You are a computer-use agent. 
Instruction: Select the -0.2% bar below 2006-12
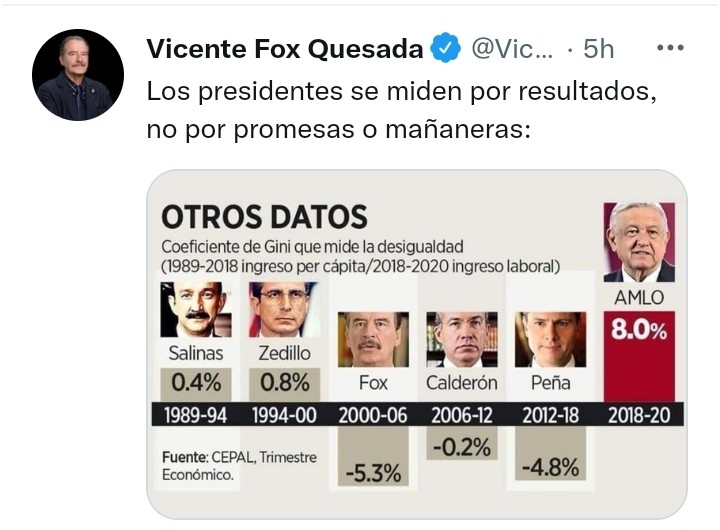pos(461,443)
